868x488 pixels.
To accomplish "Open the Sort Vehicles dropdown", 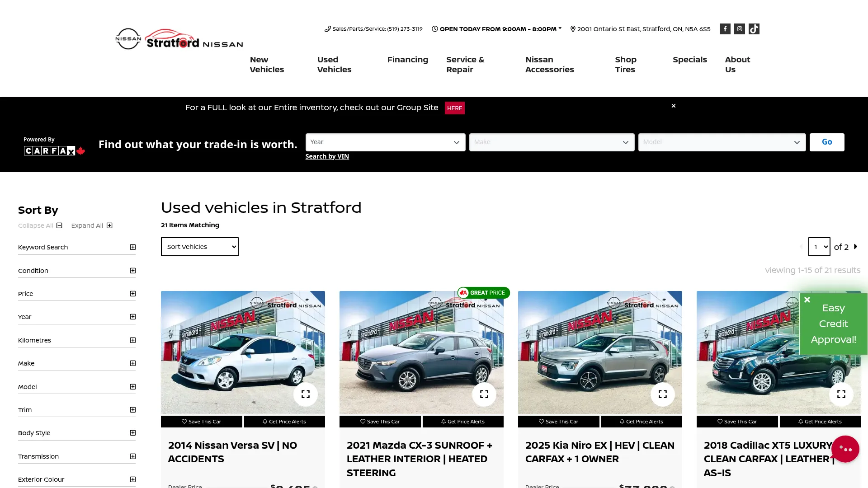I will [199, 247].
